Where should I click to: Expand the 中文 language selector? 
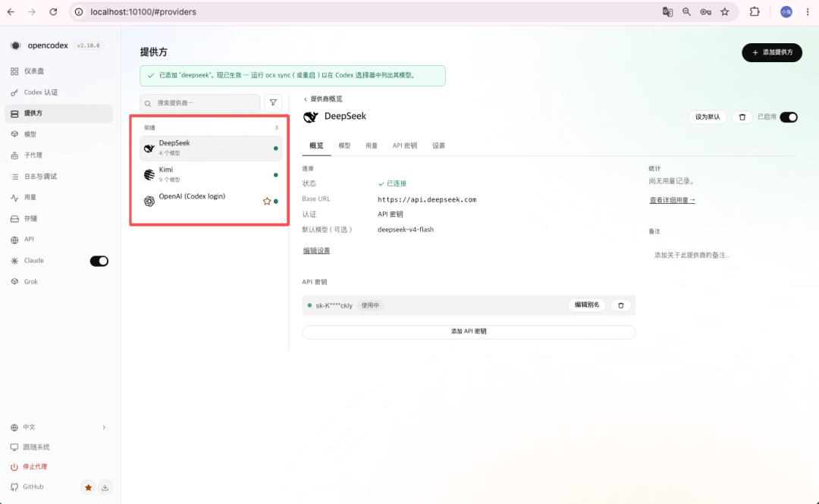pyautogui.click(x=58, y=427)
